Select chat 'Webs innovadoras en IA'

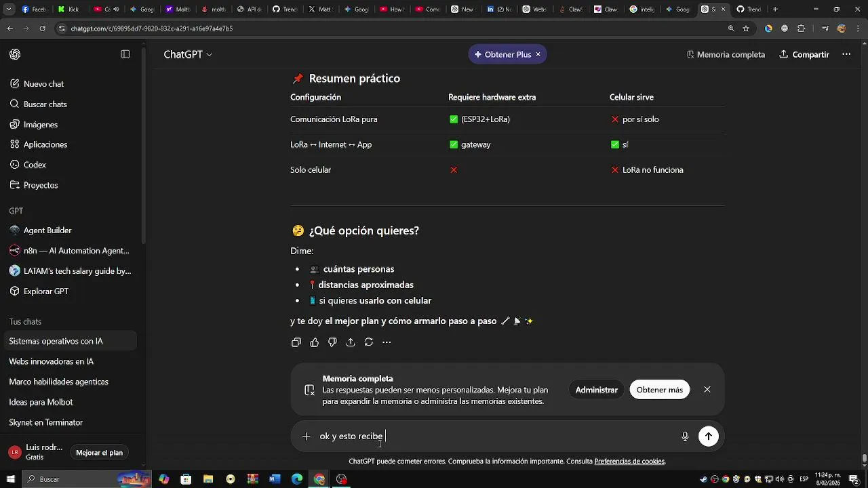[51, 361]
